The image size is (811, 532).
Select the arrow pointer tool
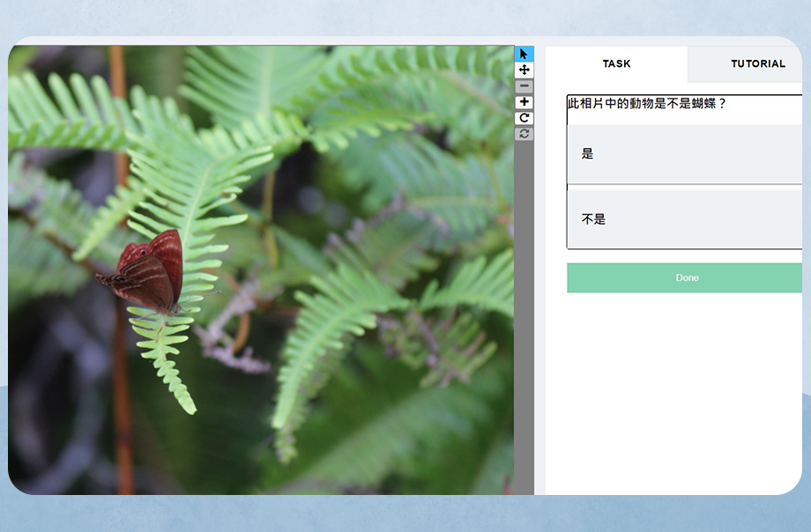coord(524,54)
